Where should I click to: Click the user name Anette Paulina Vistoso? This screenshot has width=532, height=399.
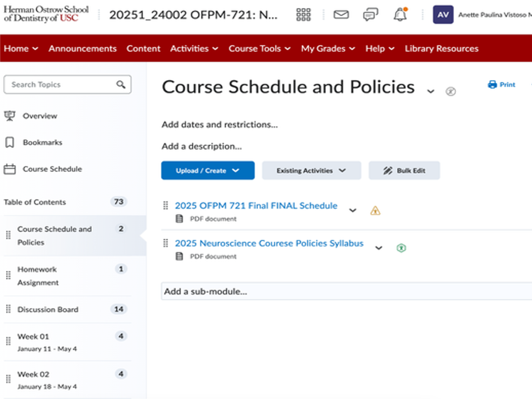[495, 15]
